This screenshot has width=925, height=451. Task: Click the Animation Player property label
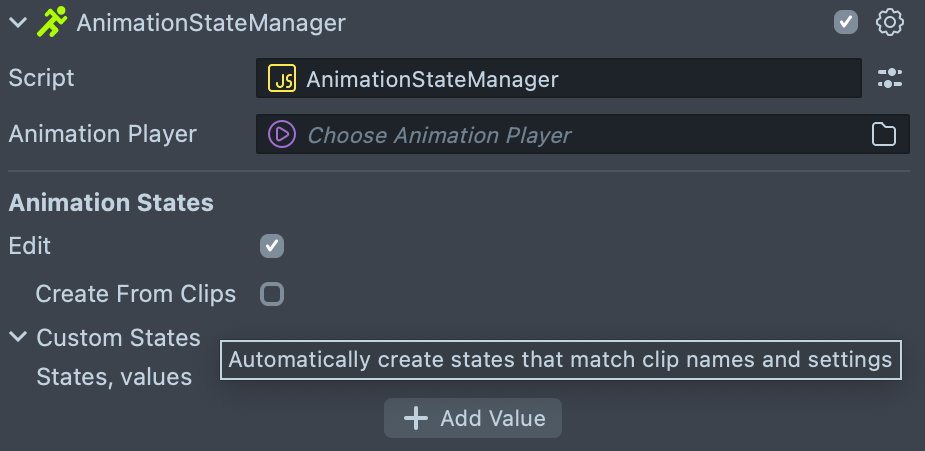(103, 134)
